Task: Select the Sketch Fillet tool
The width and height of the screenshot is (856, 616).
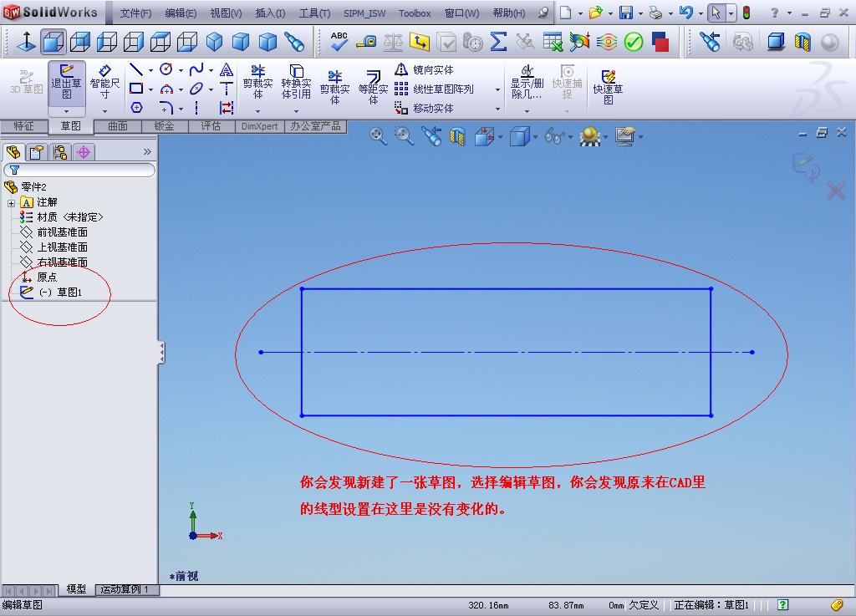Action: point(166,108)
